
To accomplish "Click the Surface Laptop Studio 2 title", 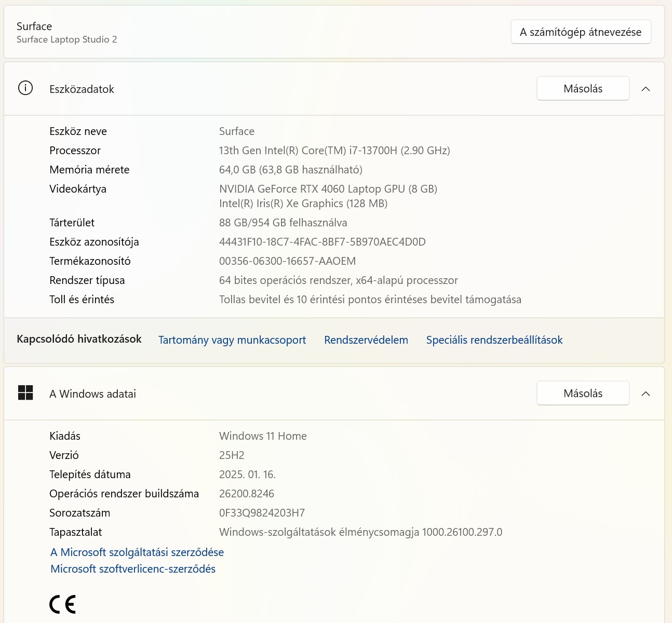I will [x=66, y=39].
